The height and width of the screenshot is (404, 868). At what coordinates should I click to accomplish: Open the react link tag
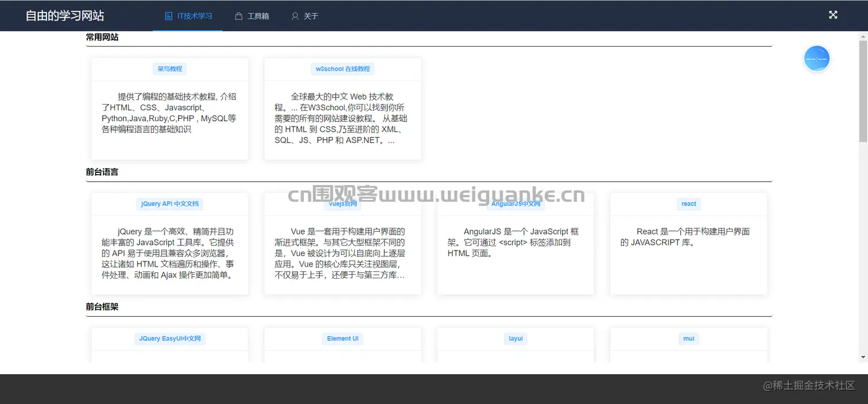(689, 204)
